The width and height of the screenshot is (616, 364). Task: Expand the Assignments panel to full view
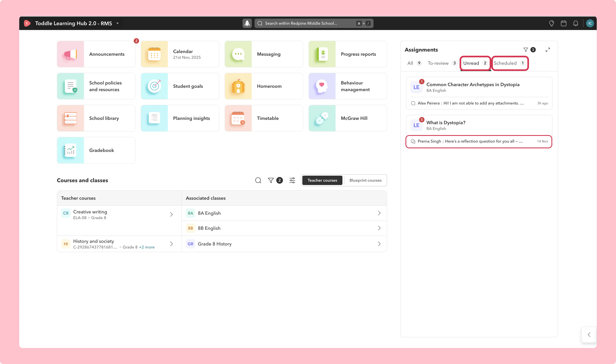click(x=548, y=50)
